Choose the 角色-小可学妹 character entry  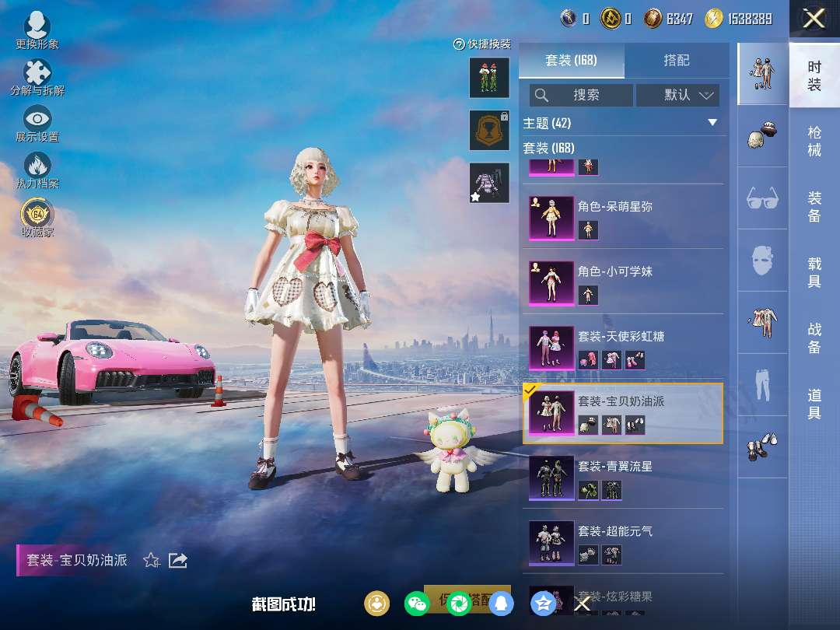[x=622, y=283]
